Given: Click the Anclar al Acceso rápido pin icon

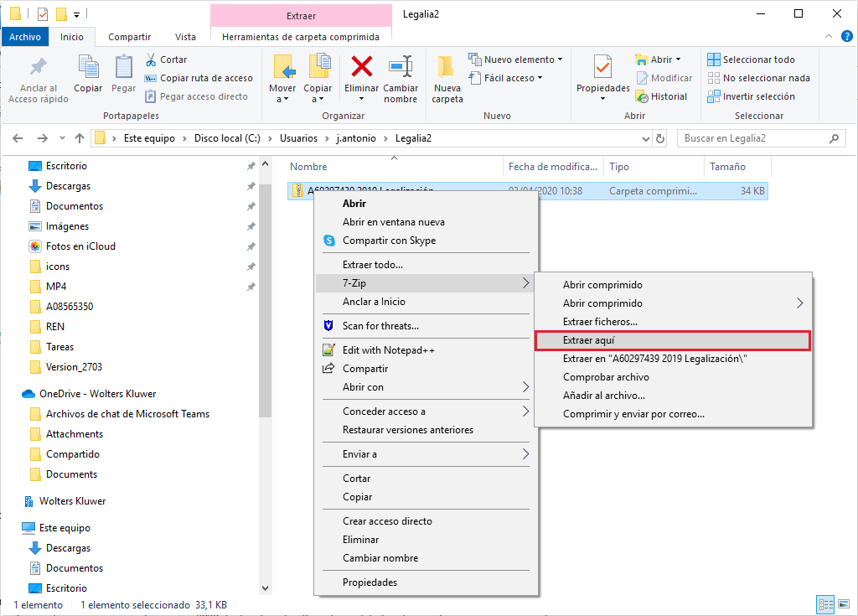Looking at the screenshot, I should pyautogui.click(x=39, y=66).
